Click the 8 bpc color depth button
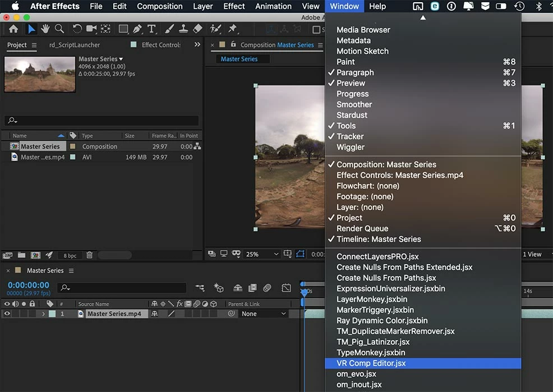553x392 pixels. [x=70, y=256]
